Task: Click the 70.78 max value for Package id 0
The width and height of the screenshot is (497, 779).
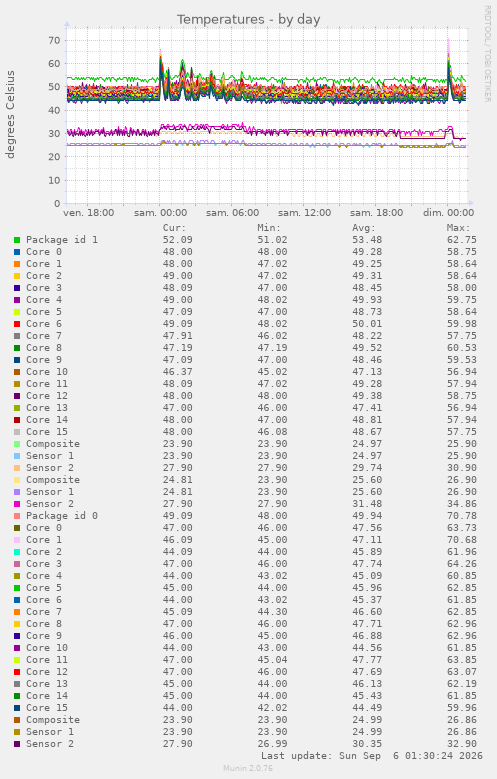Action: (462, 516)
